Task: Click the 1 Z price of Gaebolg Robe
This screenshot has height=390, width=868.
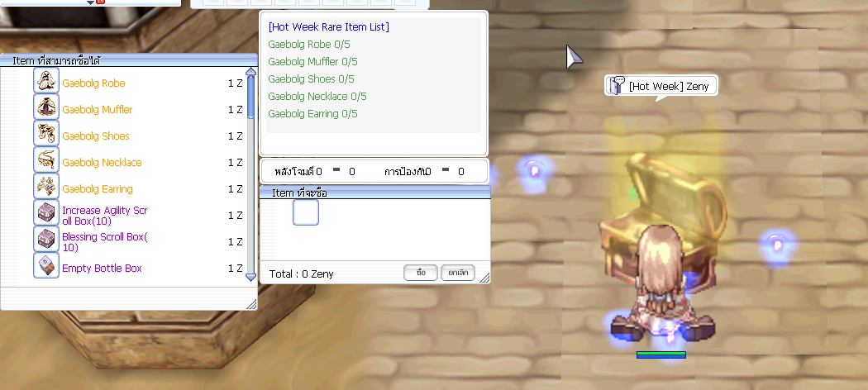Action: tap(236, 83)
